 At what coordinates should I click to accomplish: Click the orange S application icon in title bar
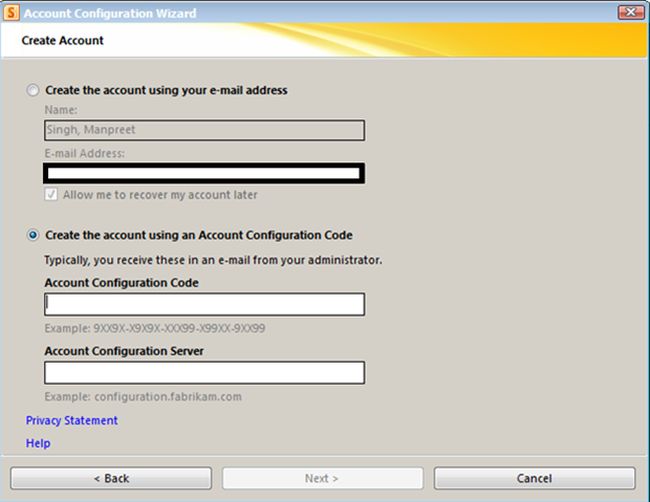click(11, 13)
